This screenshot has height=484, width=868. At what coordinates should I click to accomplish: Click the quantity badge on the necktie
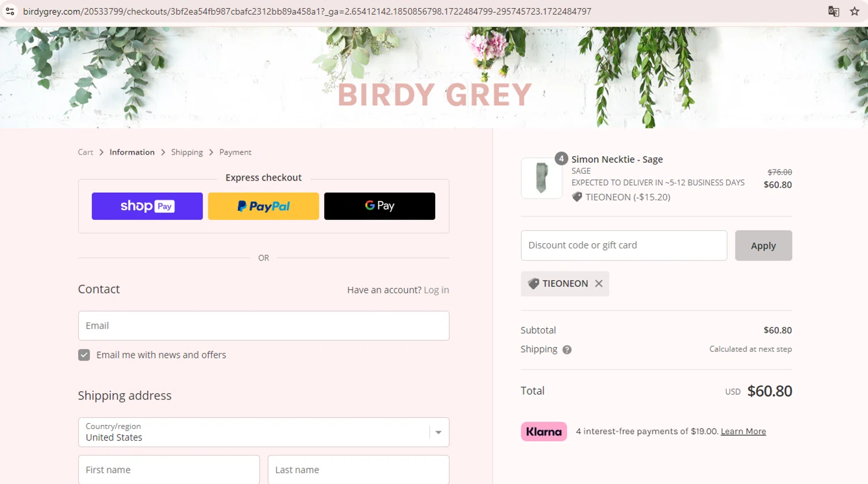coord(561,159)
